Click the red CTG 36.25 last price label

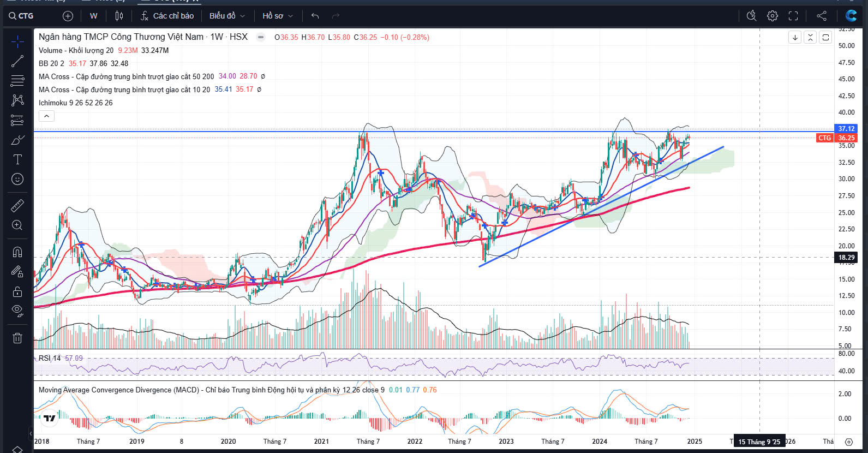pyautogui.click(x=837, y=138)
